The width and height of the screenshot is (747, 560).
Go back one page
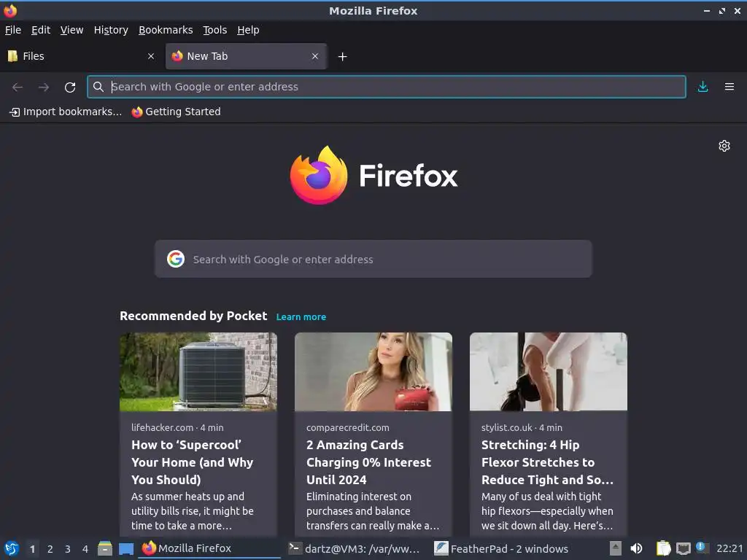18,87
